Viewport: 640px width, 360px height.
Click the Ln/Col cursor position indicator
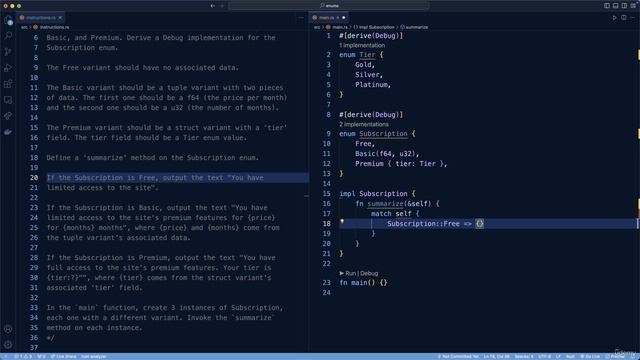[496, 356]
